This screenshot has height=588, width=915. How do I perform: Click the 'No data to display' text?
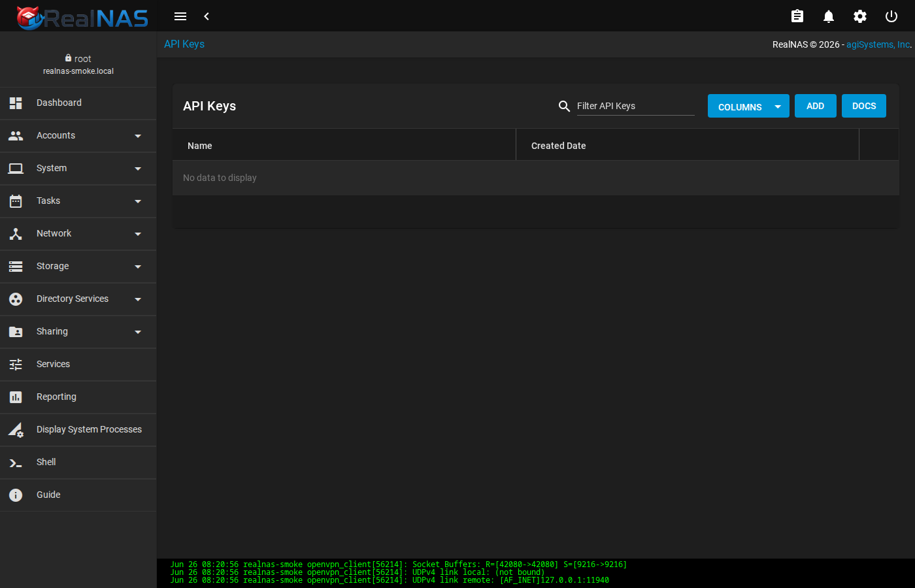(220, 178)
